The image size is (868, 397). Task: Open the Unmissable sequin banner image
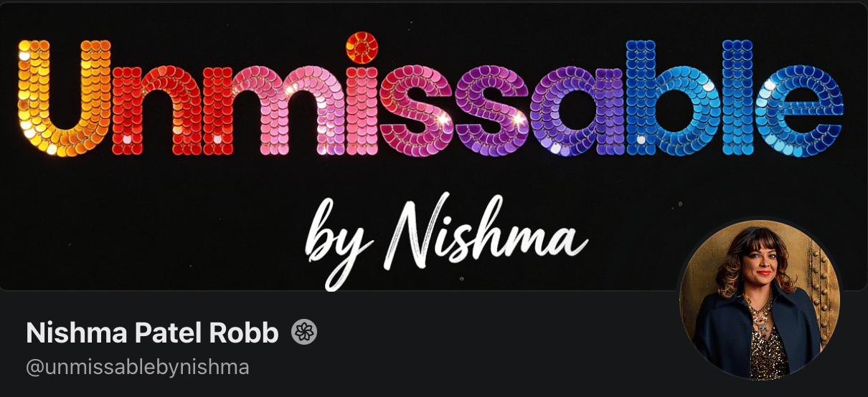click(x=434, y=146)
